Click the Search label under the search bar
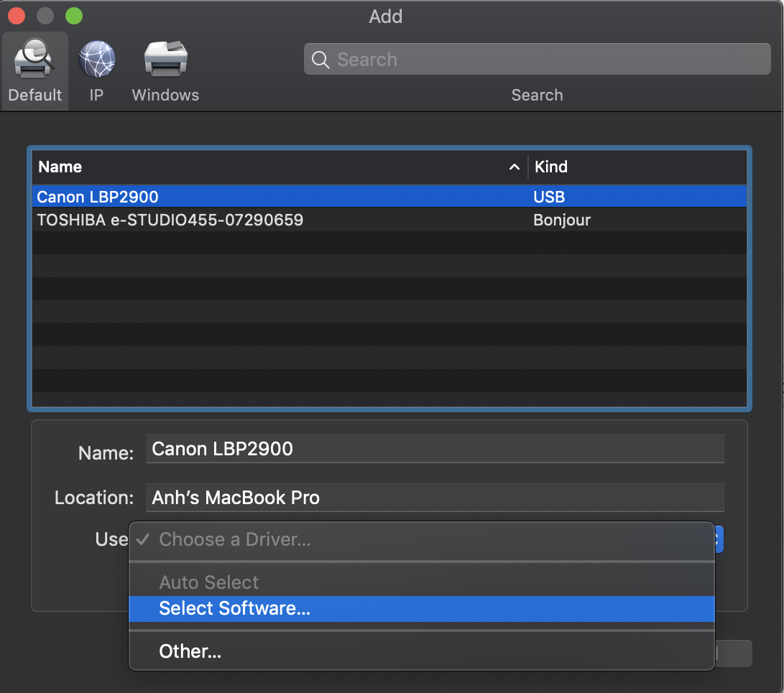The image size is (784, 693). click(537, 95)
